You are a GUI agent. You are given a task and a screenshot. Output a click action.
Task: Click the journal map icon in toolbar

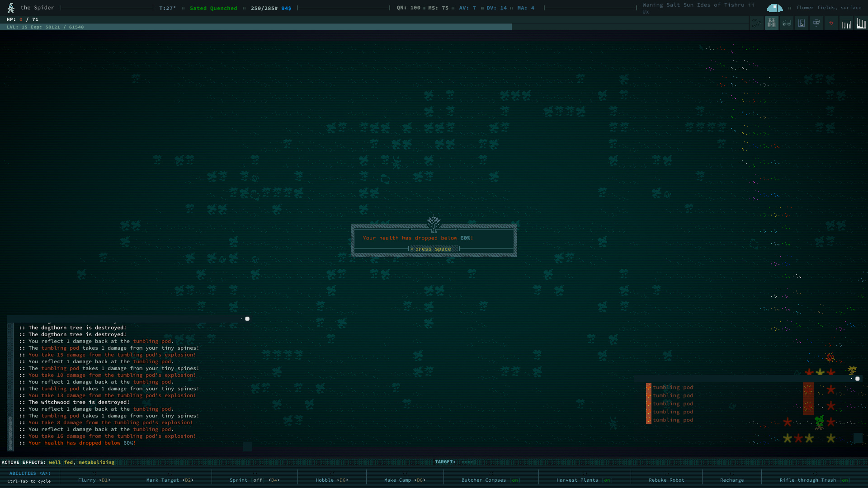[x=802, y=23]
